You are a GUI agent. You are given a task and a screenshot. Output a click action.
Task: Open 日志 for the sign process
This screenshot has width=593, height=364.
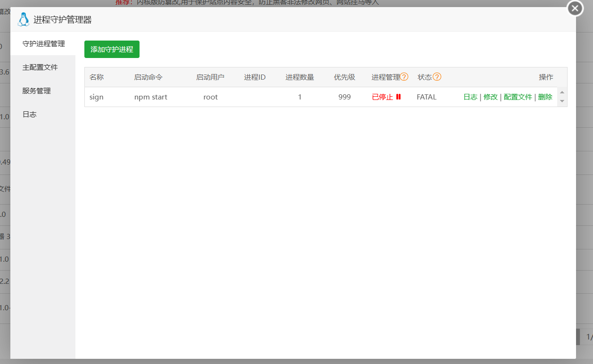[470, 97]
